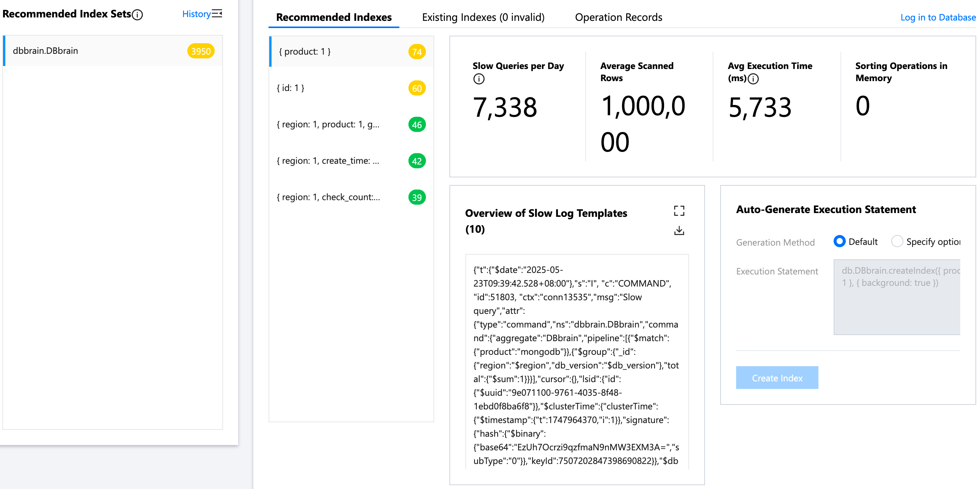The height and width of the screenshot is (489, 980).
Task: Click info icon under Slow Queries per Day
Action: pyautogui.click(x=479, y=79)
